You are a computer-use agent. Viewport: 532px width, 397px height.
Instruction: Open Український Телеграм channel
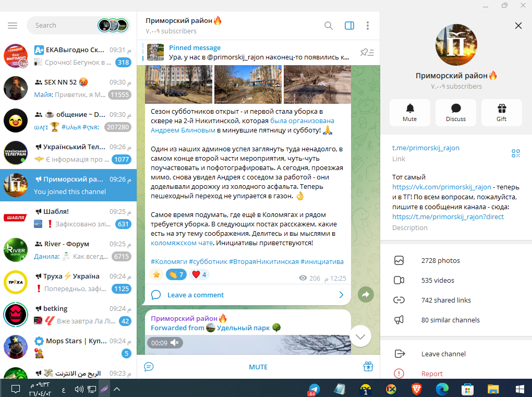tap(68, 153)
